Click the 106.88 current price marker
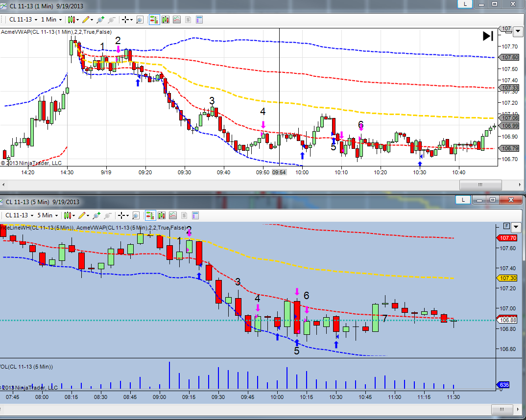 (507, 320)
